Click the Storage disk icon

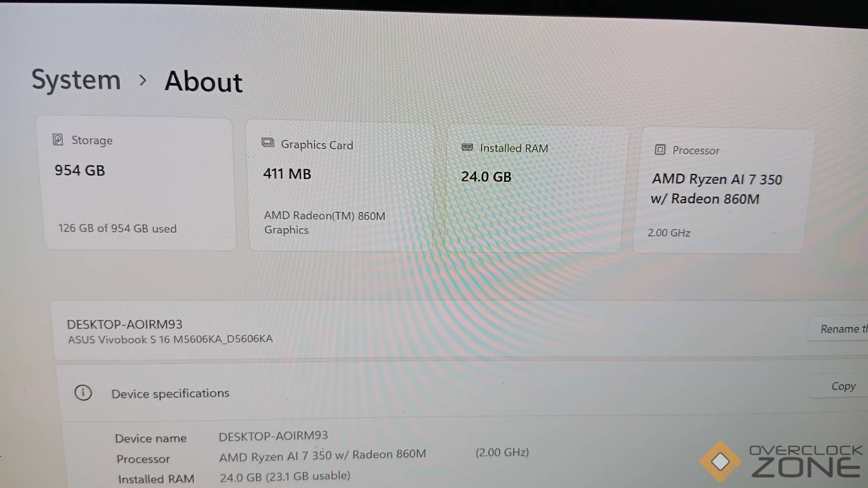[x=58, y=139]
